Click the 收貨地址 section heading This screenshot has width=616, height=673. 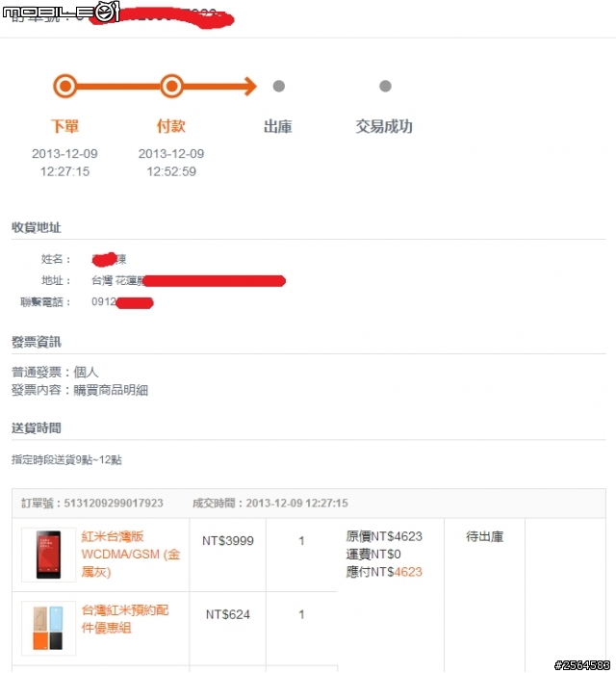[x=36, y=227]
